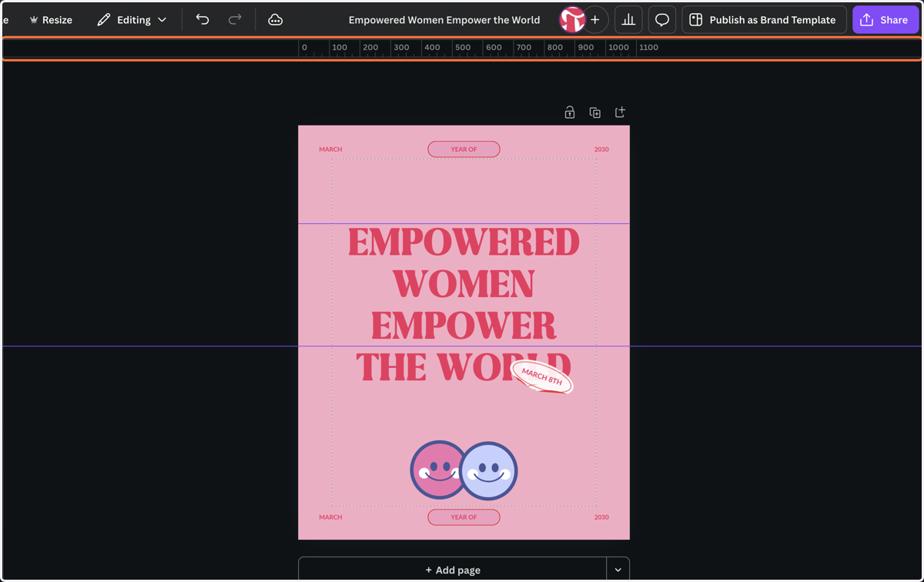Click the Share button
Image resolution: width=924 pixels, height=582 pixels.
click(885, 20)
